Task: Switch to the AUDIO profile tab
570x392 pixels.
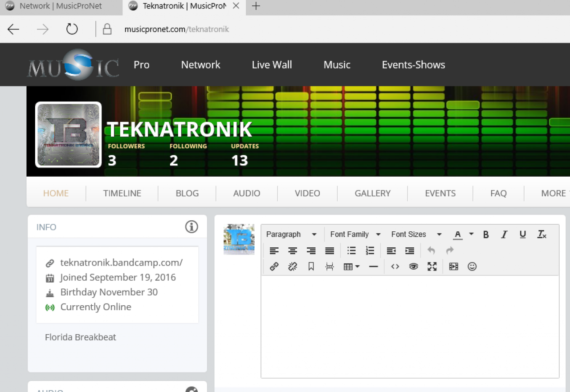Action: [247, 193]
